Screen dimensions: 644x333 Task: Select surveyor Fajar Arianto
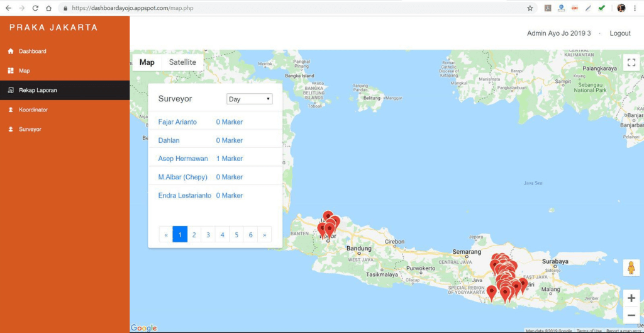177,122
